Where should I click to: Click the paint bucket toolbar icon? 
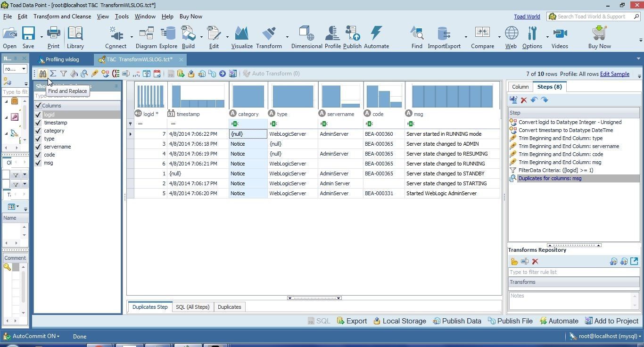coord(74,74)
